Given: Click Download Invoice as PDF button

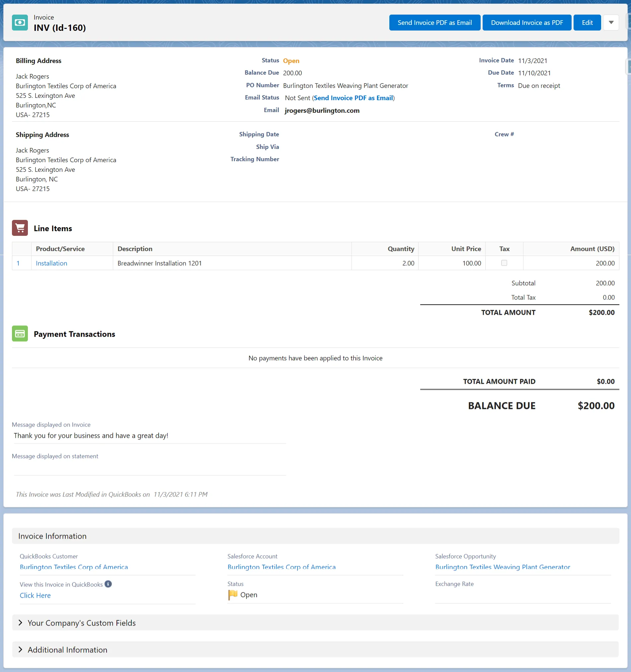Looking at the screenshot, I should [x=527, y=23].
